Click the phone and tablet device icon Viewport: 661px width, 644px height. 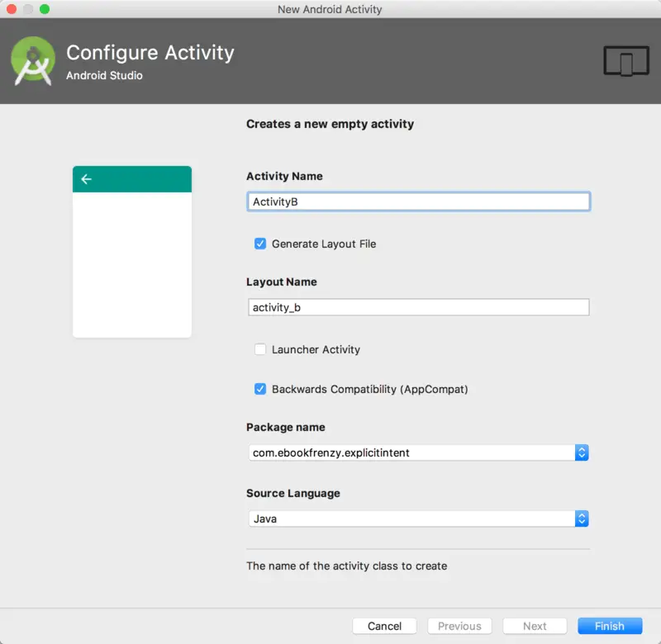[x=625, y=61]
